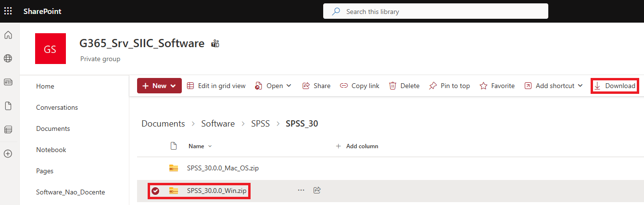Mark the selected file as Favorite
This screenshot has height=205, width=644.
coord(497,86)
